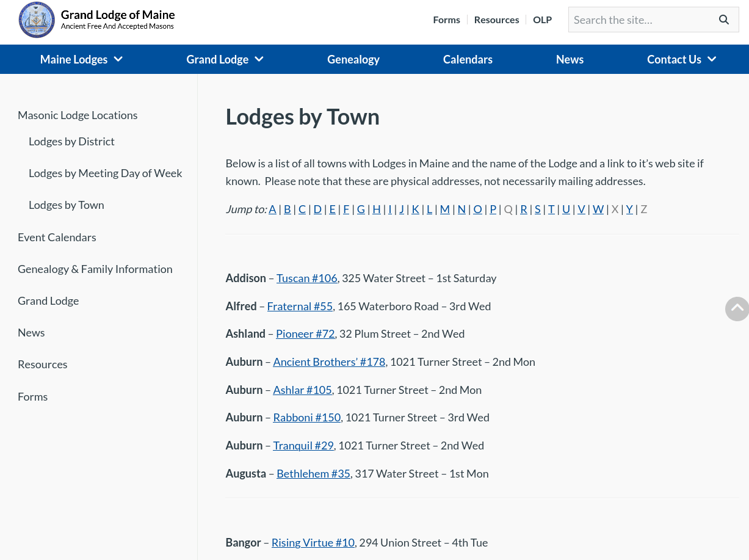Viewport: 749px width, 560px height.
Task: Open News in sidebar
Action: pyautogui.click(x=31, y=332)
